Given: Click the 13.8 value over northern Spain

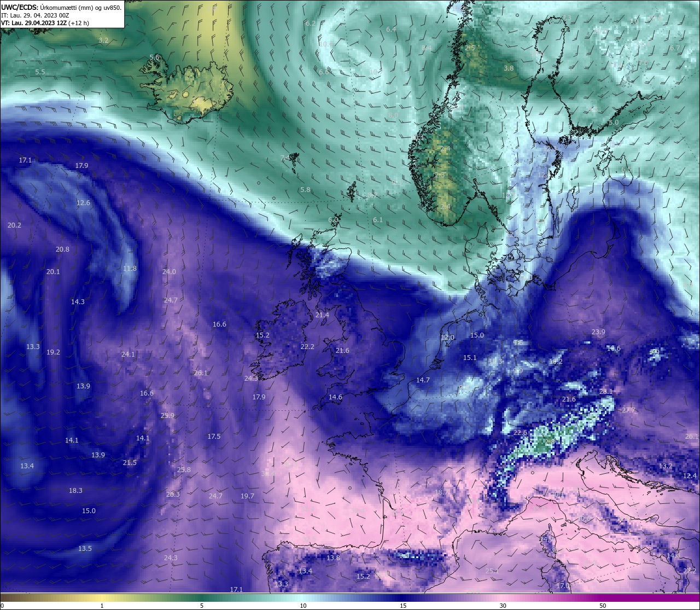Looking at the screenshot, I should pyautogui.click(x=333, y=557).
